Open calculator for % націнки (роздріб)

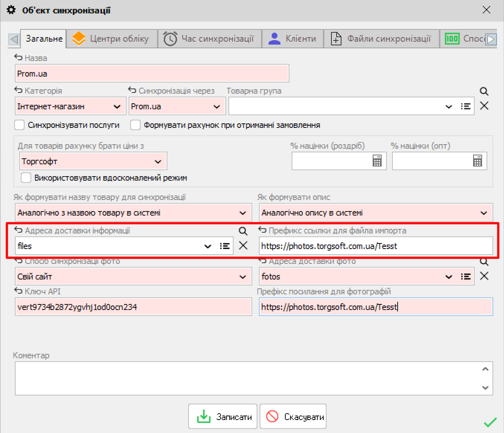pos(377,161)
